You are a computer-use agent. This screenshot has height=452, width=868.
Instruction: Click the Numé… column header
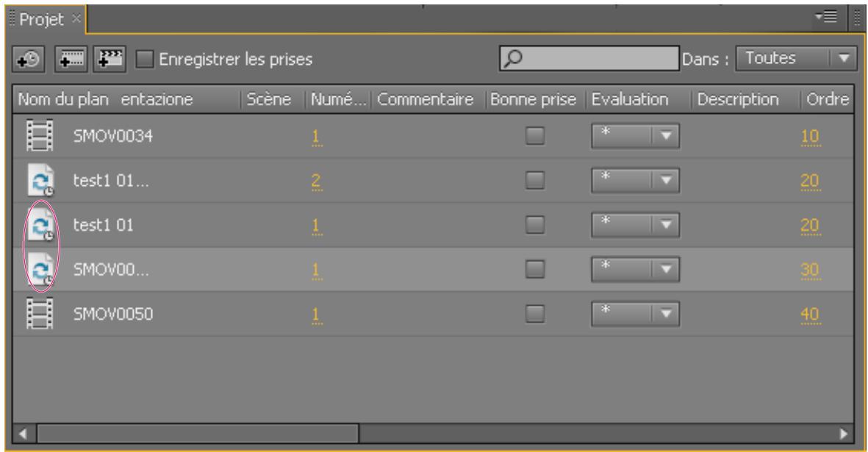click(x=338, y=99)
